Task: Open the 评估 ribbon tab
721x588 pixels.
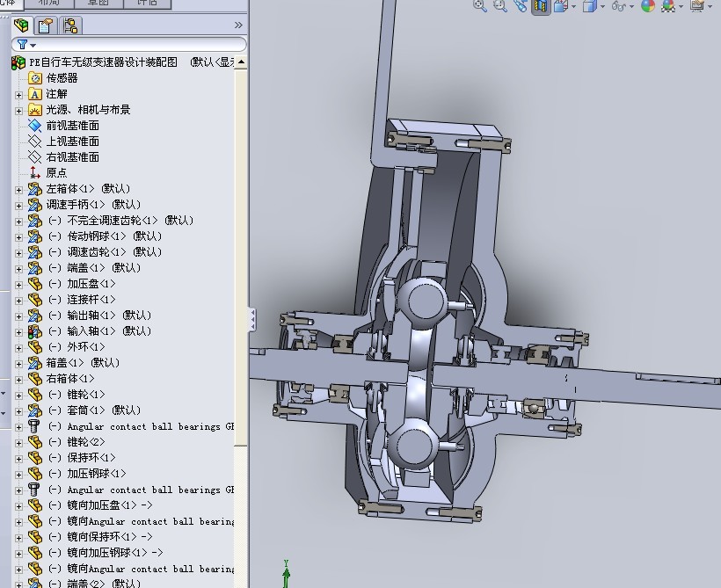Action: pos(147,3)
